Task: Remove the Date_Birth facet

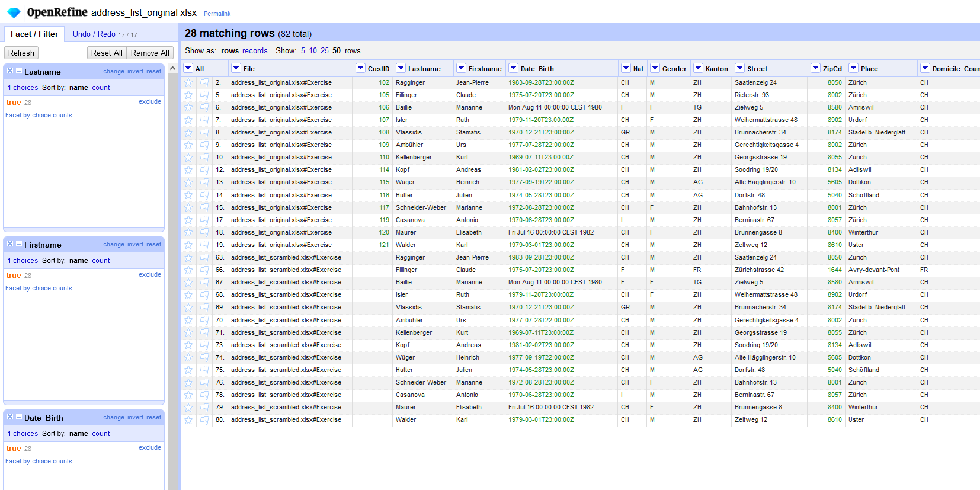Action: (x=10, y=417)
